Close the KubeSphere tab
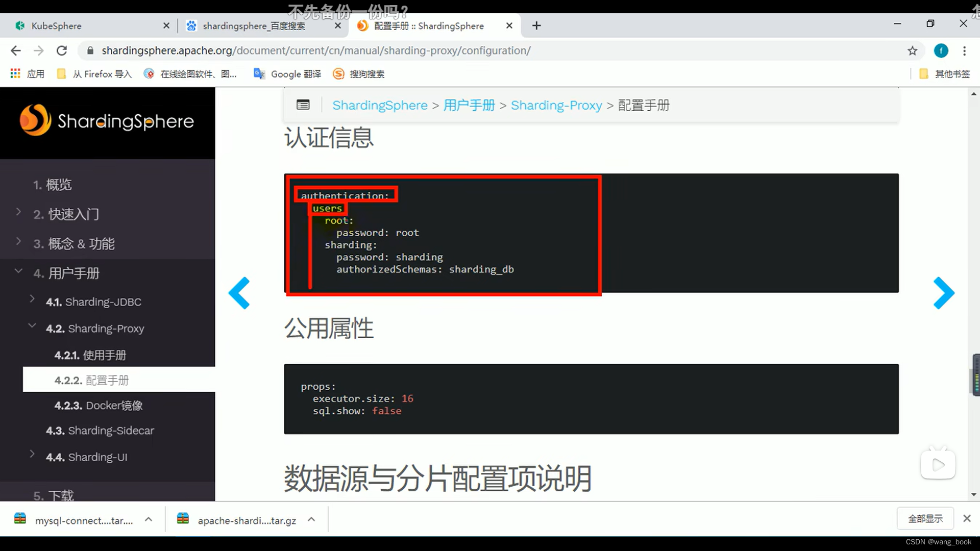Screen dimensions: 980x551 tap(166, 26)
